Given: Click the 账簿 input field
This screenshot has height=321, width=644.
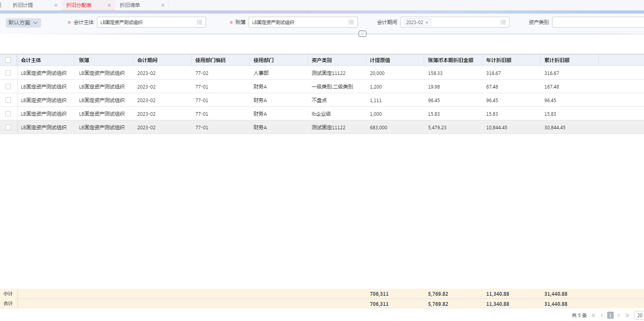Looking at the screenshot, I should point(303,22).
